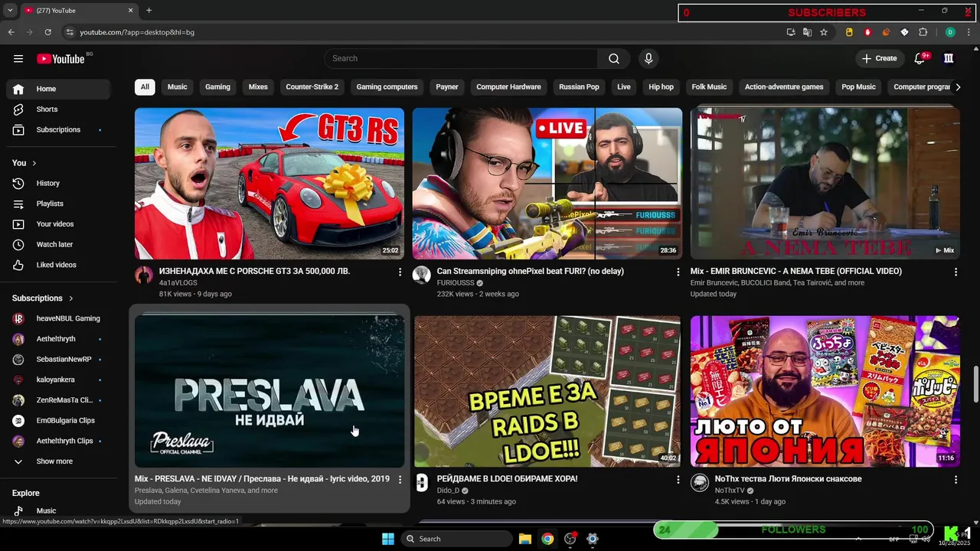
Task: Select the Folk Music filter chip
Action: click(x=709, y=87)
